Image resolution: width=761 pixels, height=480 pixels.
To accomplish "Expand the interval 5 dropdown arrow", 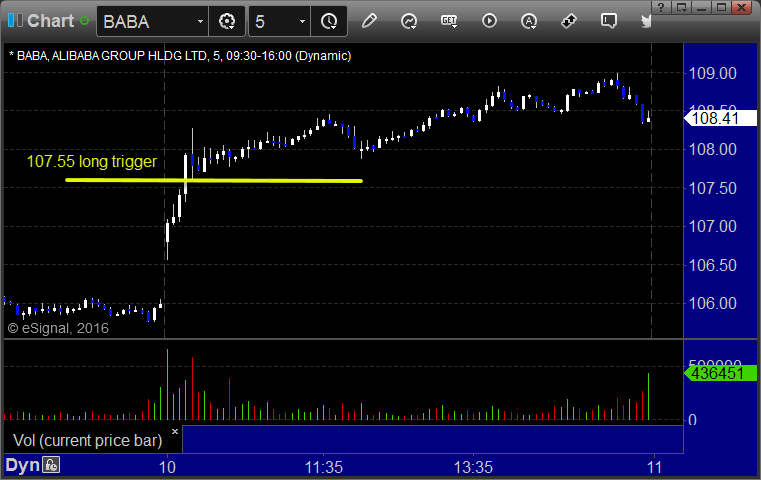I will 302,21.
